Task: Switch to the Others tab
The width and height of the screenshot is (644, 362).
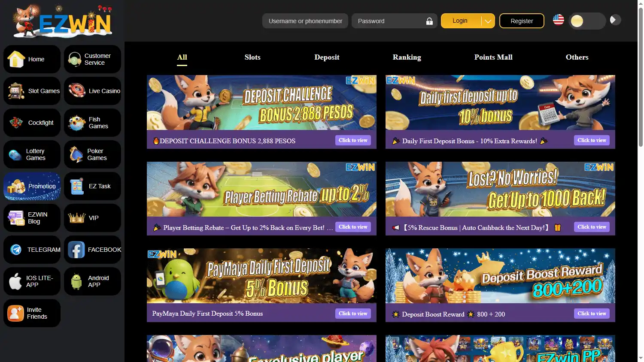Action: click(577, 57)
